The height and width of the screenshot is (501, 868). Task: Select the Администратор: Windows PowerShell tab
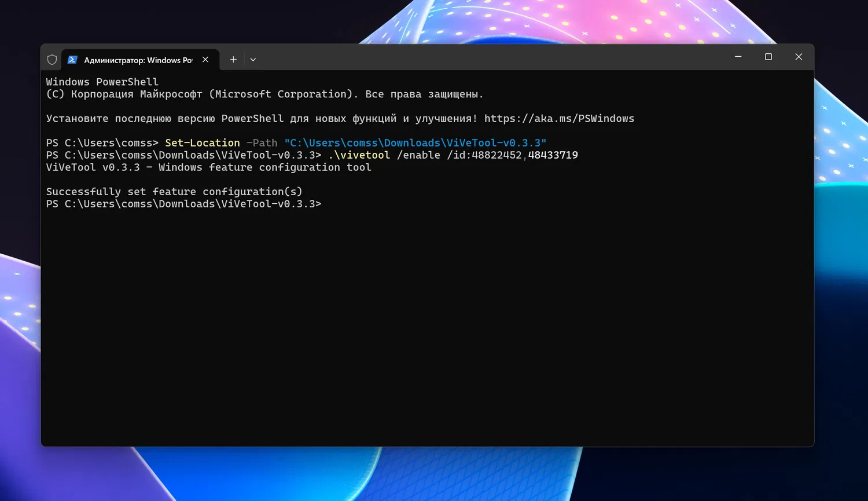140,60
